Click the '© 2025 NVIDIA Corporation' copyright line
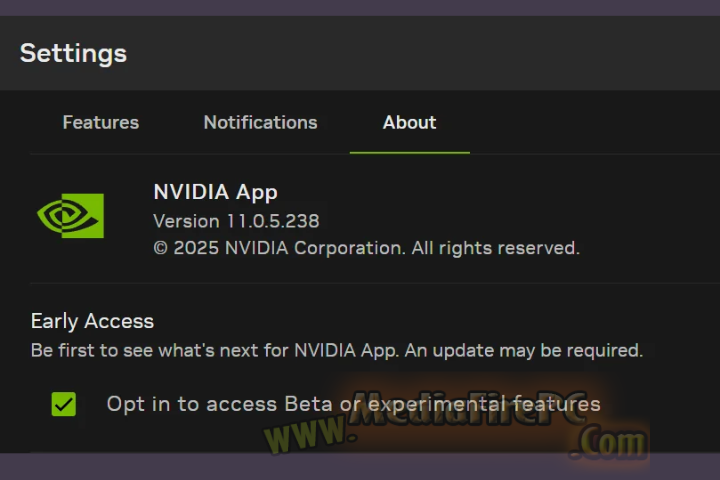This screenshot has height=480, width=720. tap(366, 248)
